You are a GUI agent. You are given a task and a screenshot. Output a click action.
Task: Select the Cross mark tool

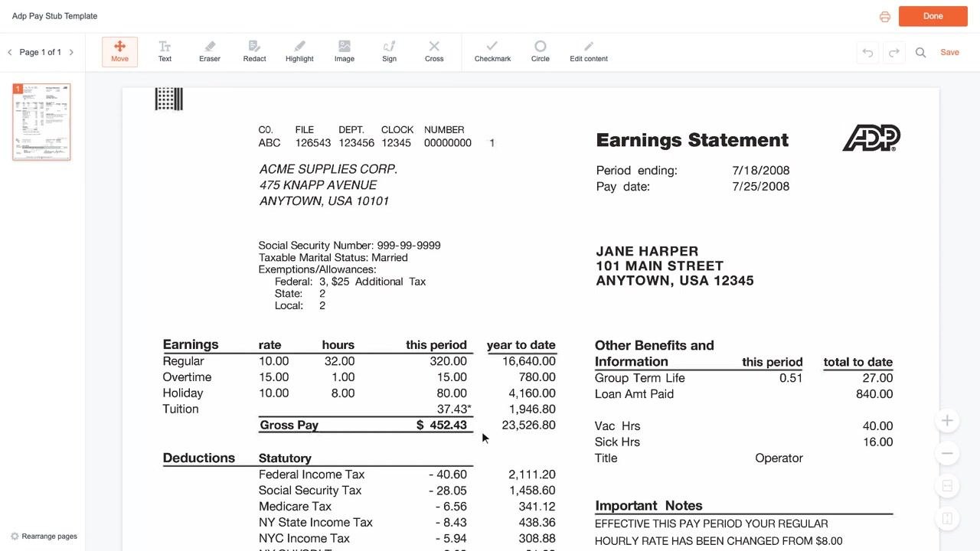tap(434, 51)
